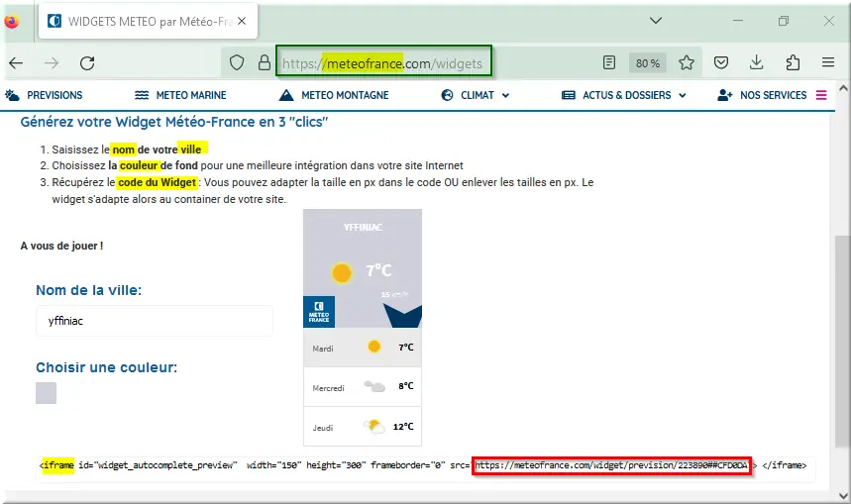851x504 pixels.
Task: Click the cloud icon in Mercredi row
Action: coord(374,386)
